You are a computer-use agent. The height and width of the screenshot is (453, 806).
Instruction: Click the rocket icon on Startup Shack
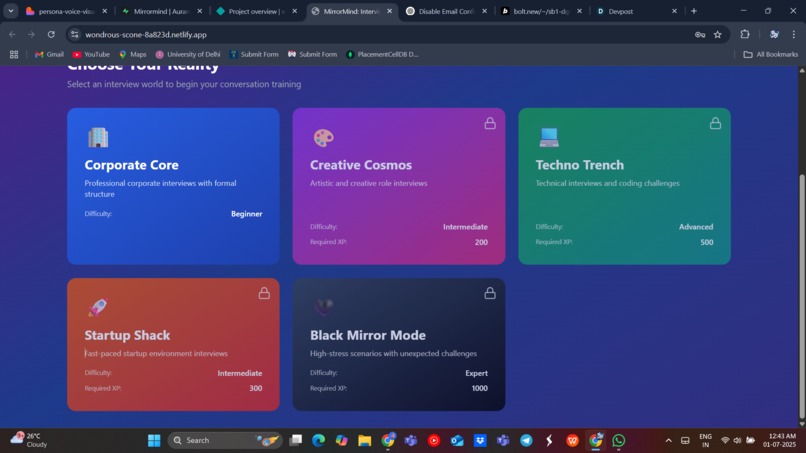click(98, 307)
